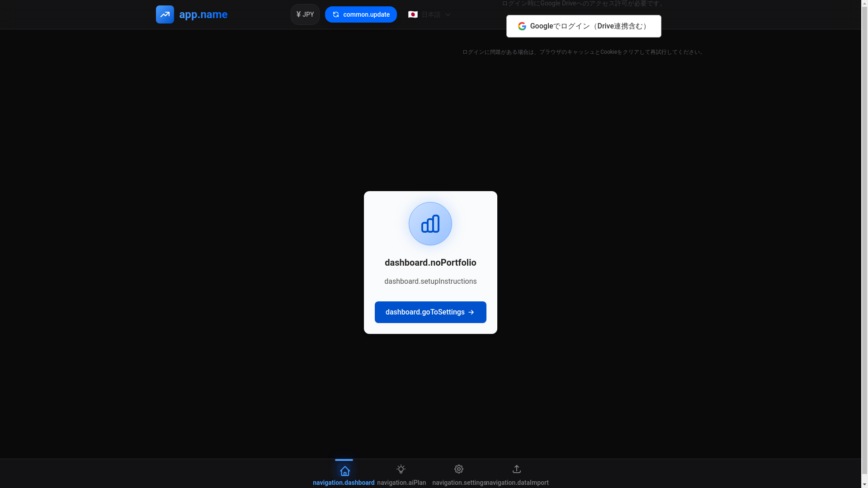The image size is (868, 488).
Task: Toggle the ¥ JPY currency button
Action: click(x=305, y=14)
